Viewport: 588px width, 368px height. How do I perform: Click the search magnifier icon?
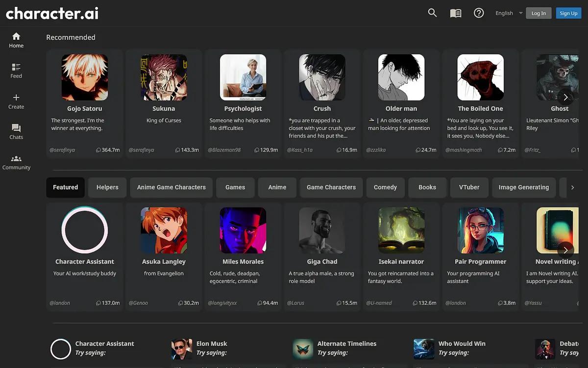pos(432,13)
